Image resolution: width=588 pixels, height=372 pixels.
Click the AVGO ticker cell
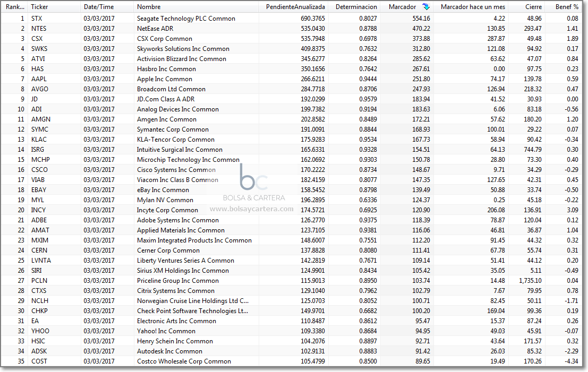(x=39, y=89)
